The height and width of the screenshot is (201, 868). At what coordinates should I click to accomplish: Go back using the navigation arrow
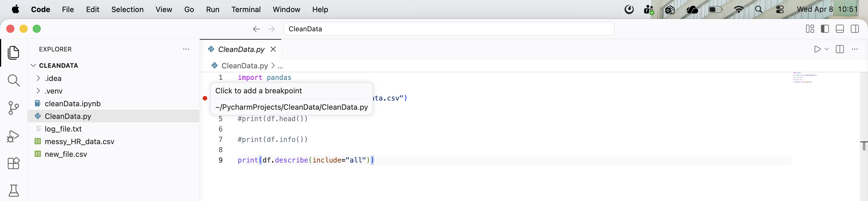[x=256, y=29]
